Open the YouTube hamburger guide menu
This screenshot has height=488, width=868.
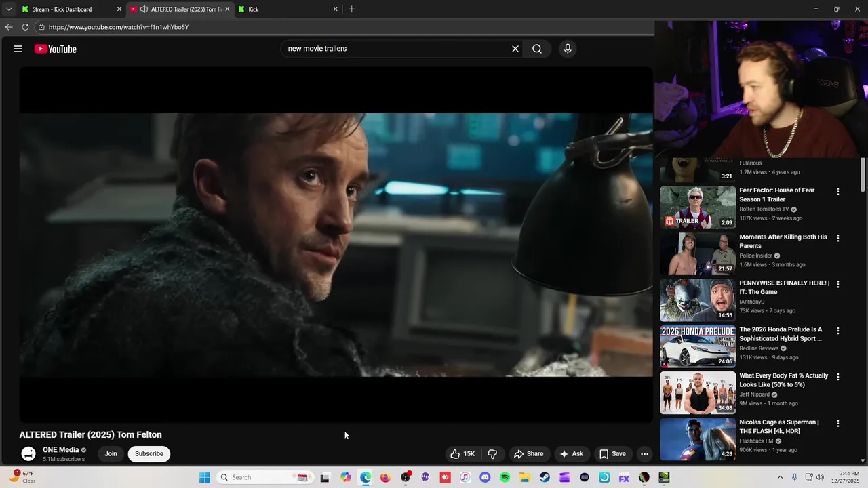coord(18,49)
